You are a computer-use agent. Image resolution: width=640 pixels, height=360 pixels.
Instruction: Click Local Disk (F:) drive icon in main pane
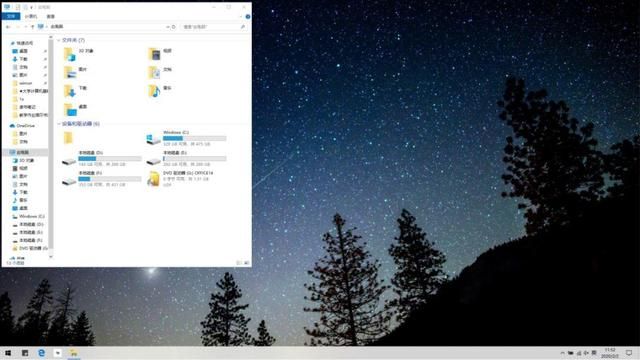point(69,182)
